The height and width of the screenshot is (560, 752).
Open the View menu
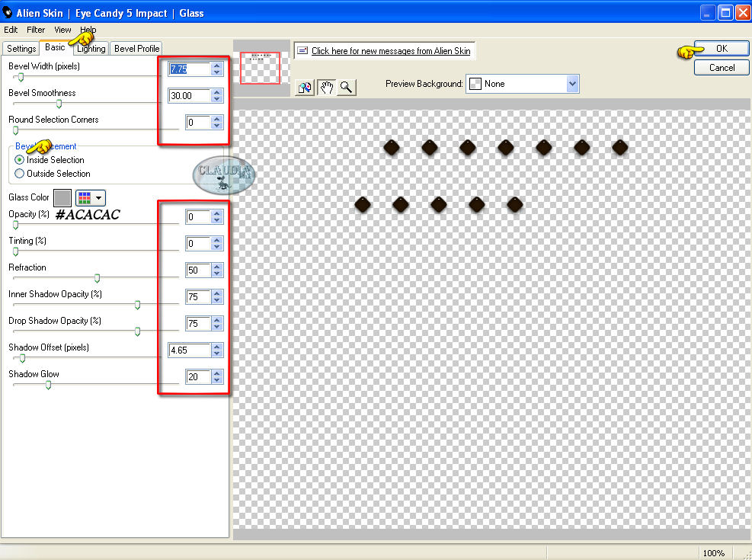click(x=62, y=30)
